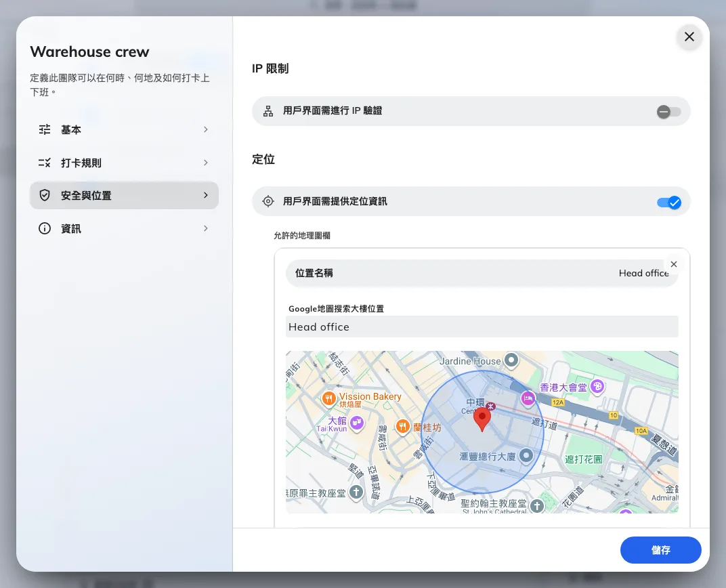Screen dimensions: 726x588
Task: Disable the 定位資訊 location toggle
Action: pyautogui.click(x=668, y=203)
